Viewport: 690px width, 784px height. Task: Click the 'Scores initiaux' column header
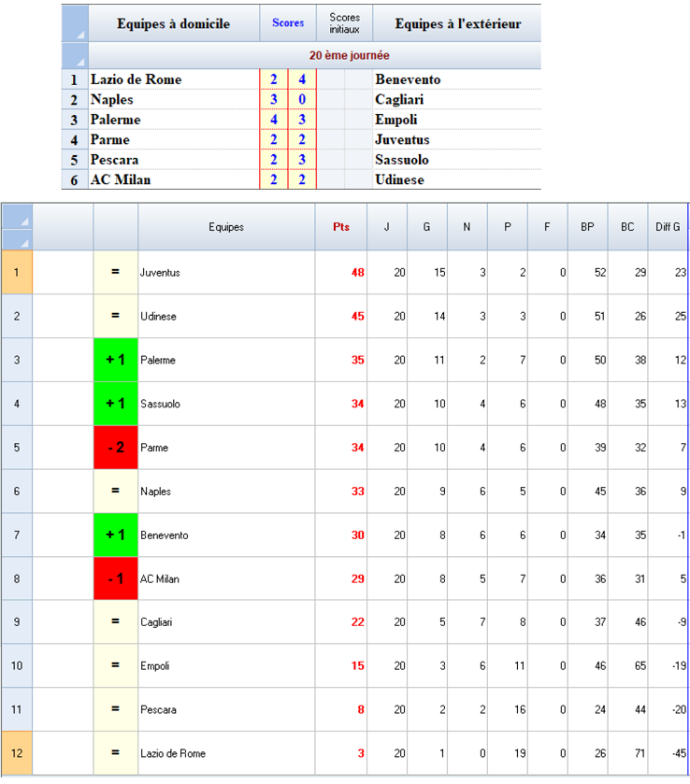tap(344, 23)
